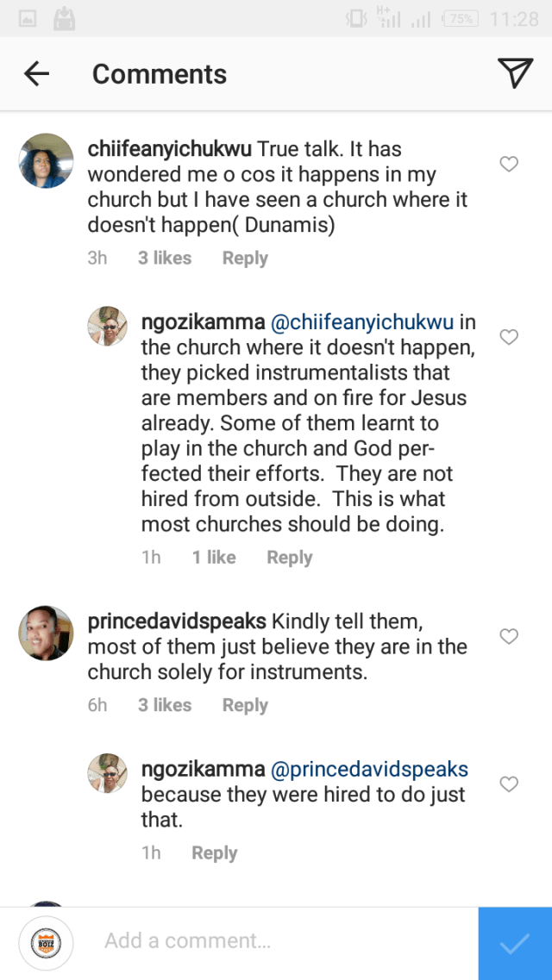Viewport: 552px width, 980px height.
Task: Open the direct message paper plane icon
Action: pos(515,74)
